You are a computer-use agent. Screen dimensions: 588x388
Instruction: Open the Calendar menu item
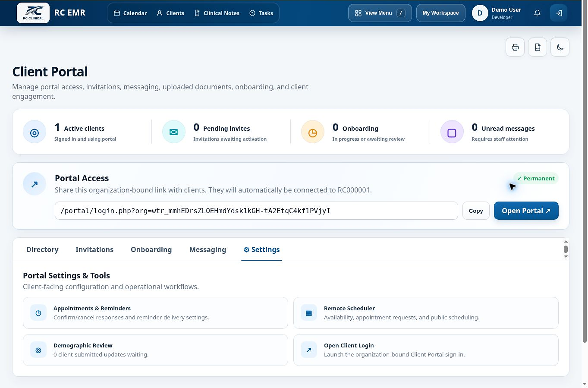click(130, 13)
